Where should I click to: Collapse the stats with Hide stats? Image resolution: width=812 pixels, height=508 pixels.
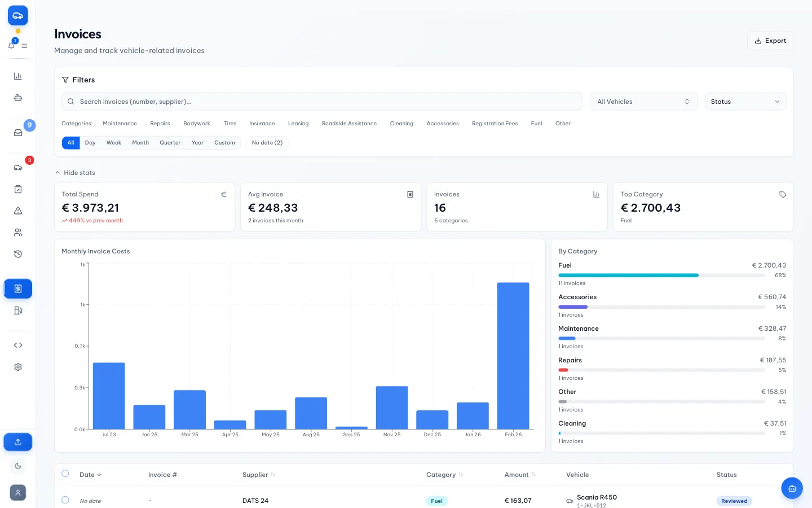tap(75, 173)
